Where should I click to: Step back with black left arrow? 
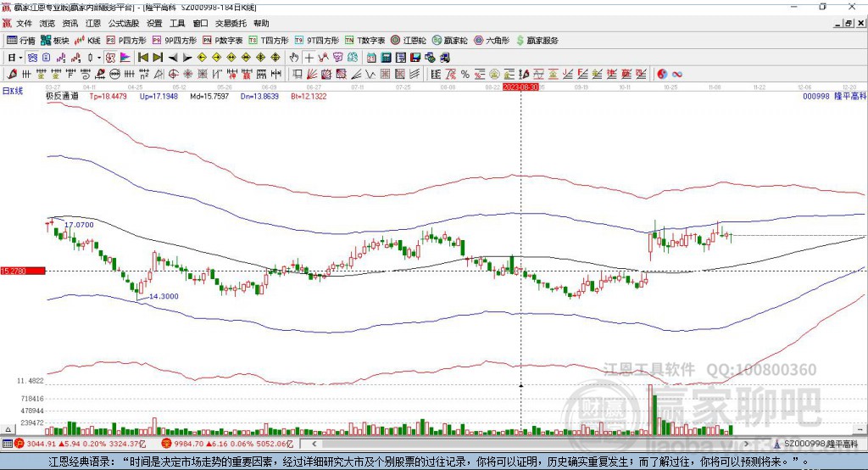pyautogui.click(x=173, y=58)
